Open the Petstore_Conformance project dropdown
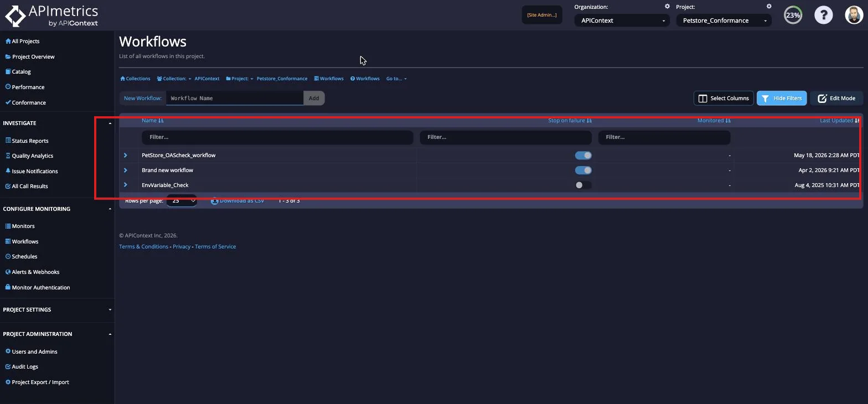Screen dimensions: 868x404 (x=724, y=20)
